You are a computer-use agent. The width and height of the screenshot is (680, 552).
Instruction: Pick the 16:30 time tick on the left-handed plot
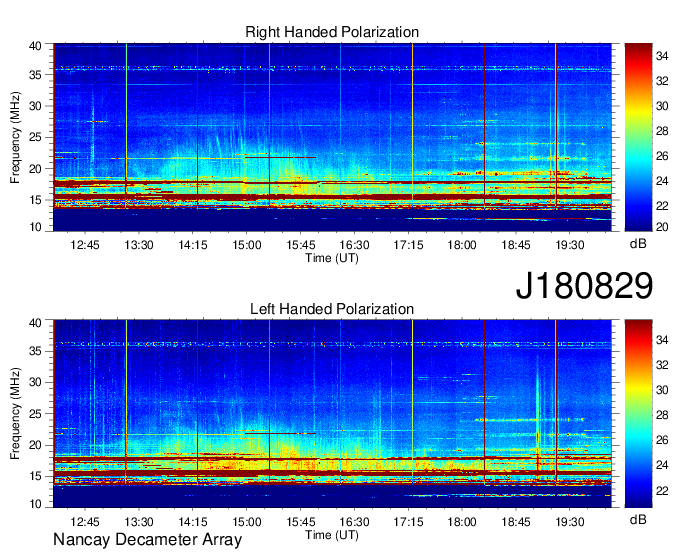[354, 522]
